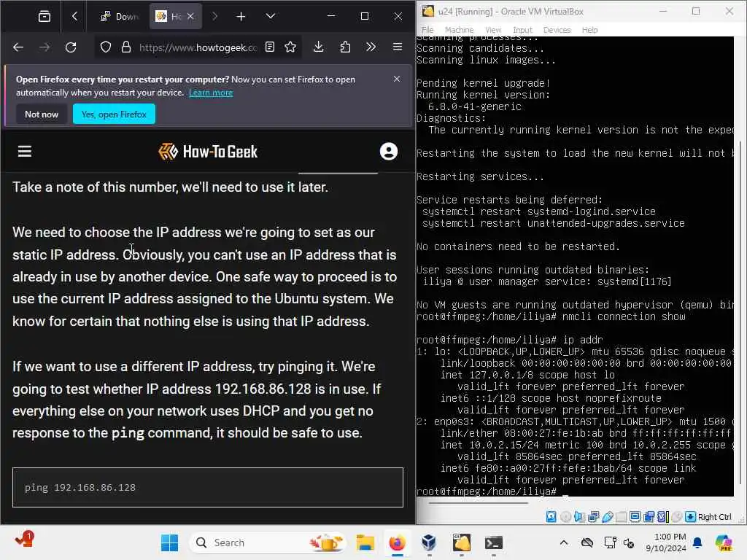Image resolution: width=747 pixels, height=560 pixels.
Task: Switch to the Down... tab in Firefox
Action: [x=119, y=17]
